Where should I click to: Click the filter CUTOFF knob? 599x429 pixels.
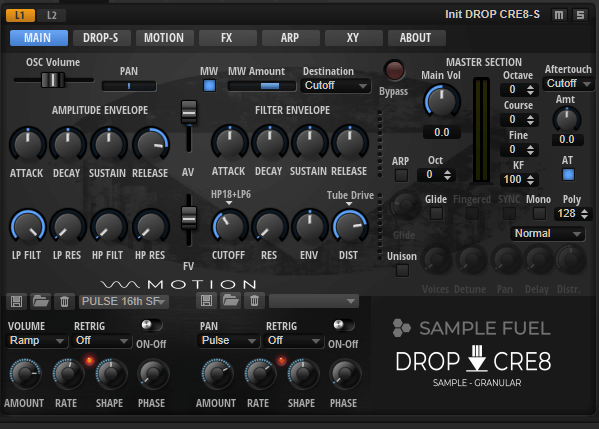tap(230, 227)
